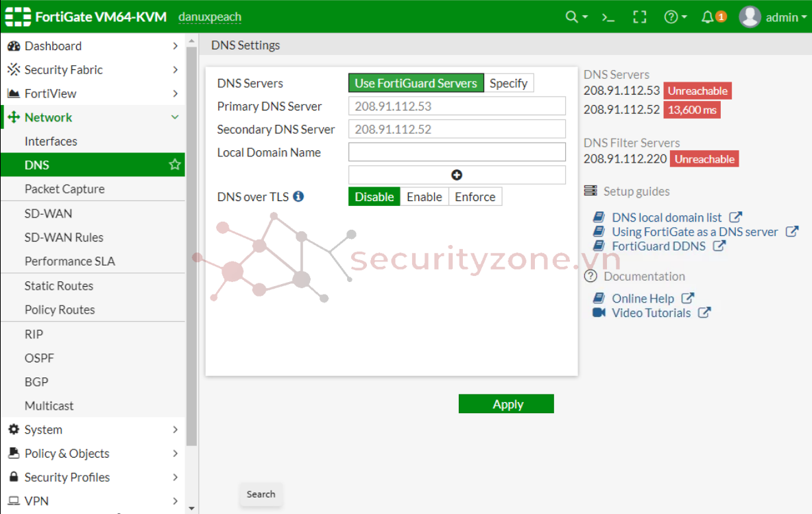
Task: Open the help question mark menu
Action: [x=671, y=17]
